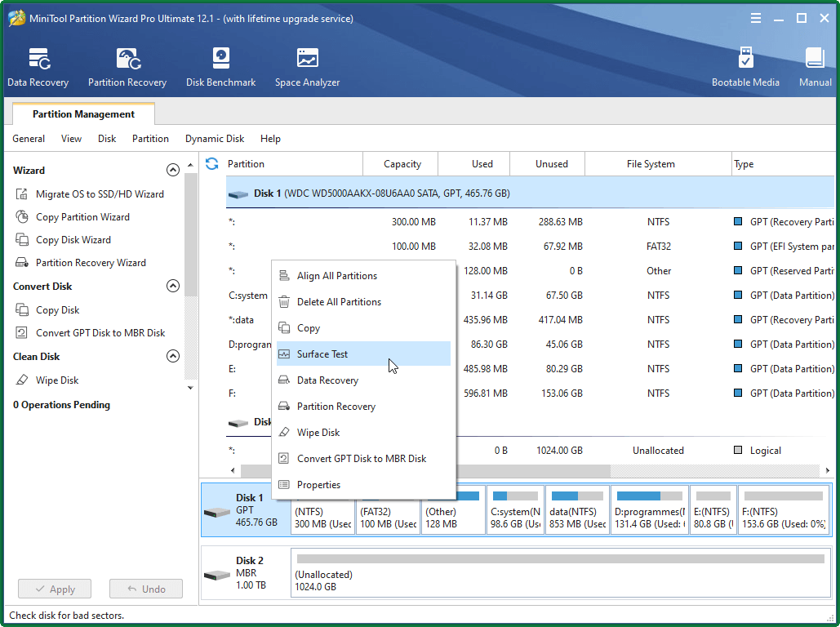
Task: Choose Delete All Partitions in context menu
Action: point(363,302)
